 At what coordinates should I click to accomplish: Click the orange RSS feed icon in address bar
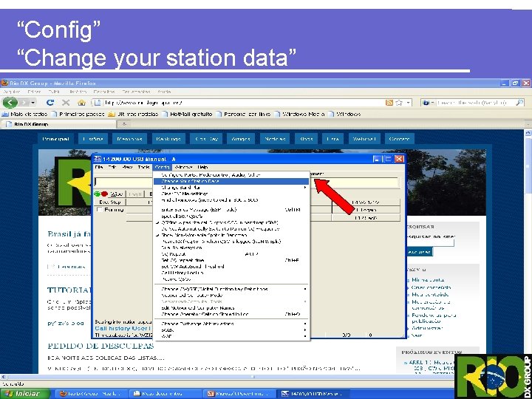point(389,103)
